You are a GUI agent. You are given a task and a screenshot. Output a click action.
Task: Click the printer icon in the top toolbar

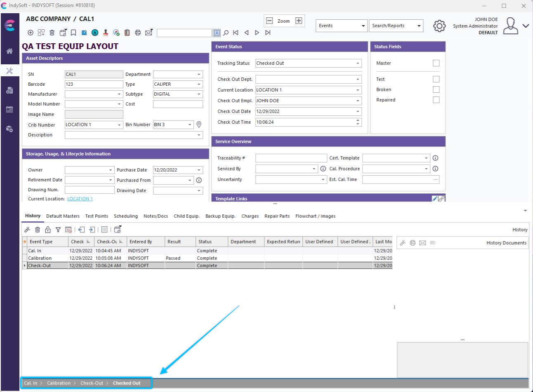(x=138, y=33)
